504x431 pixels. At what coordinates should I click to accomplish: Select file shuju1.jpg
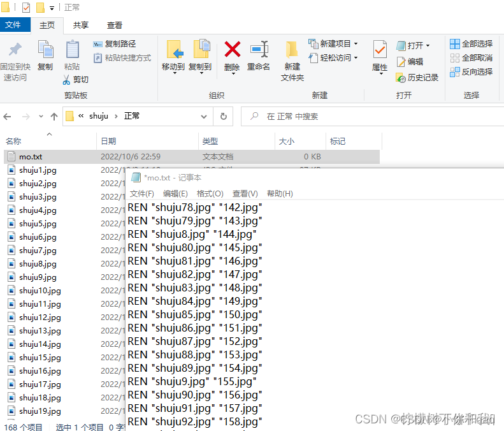coord(38,170)
